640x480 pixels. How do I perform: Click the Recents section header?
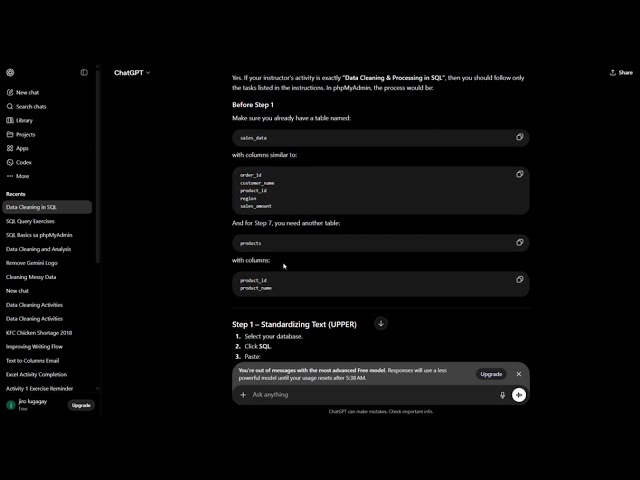pos(16,194)
